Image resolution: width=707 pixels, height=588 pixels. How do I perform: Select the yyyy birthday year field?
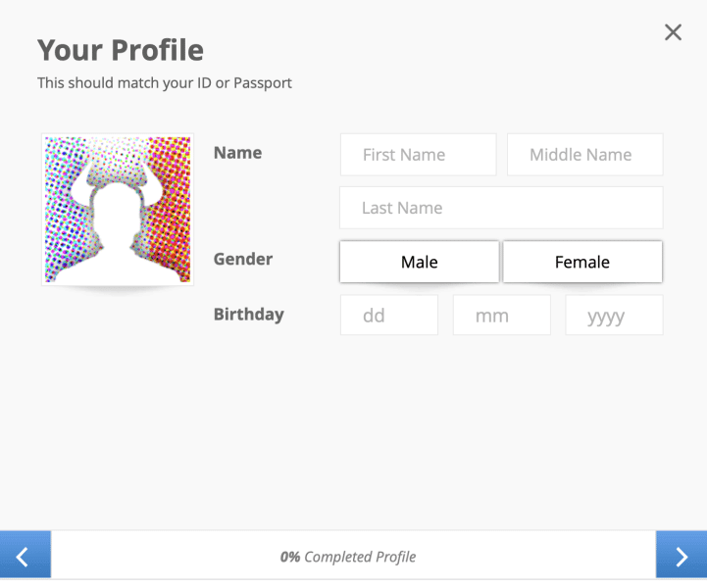[x=614, y=316]
